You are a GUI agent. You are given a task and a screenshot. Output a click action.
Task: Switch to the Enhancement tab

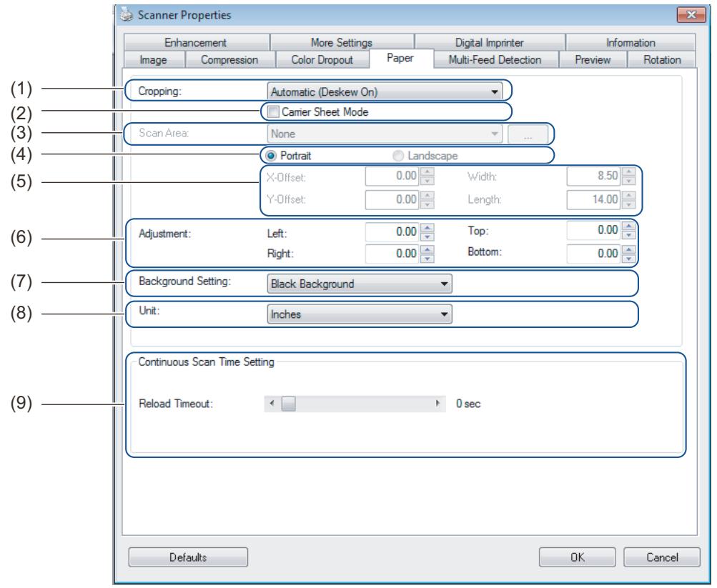pos(196,42)
